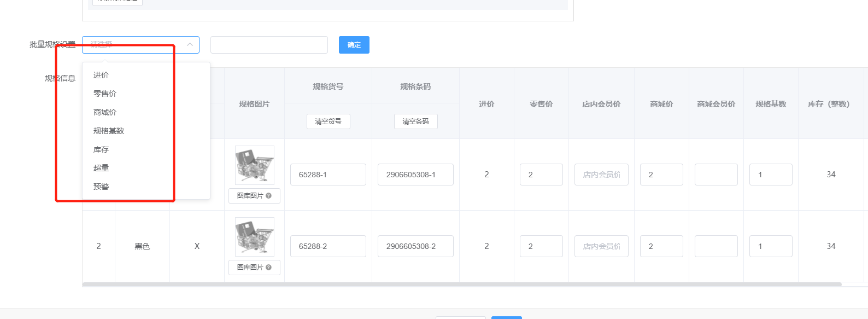Click the 规格货号 field containing 65288-1
This screenshot has width=868, height=319.
pos(328,175)
